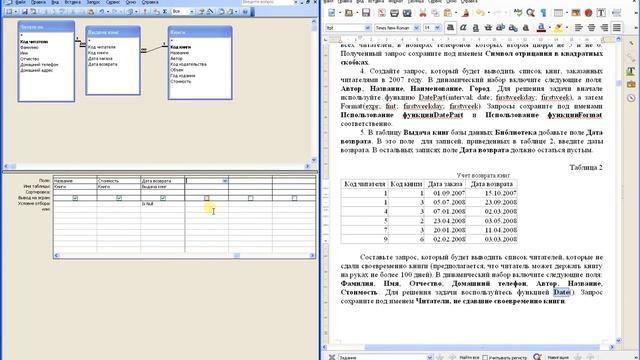Click Font Color A swatch in Writer
The image size is (640, 360).
pyautogui.click(x=541, y=27)
